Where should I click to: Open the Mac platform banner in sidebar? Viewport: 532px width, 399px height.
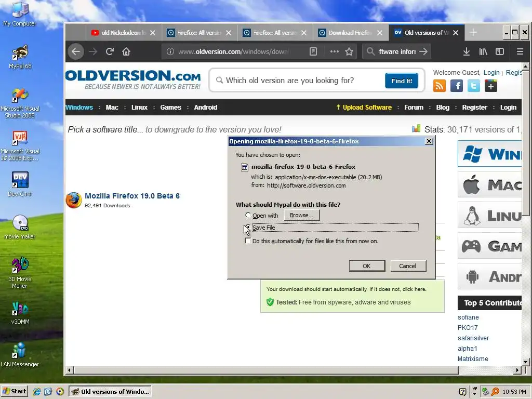(489, 184)
